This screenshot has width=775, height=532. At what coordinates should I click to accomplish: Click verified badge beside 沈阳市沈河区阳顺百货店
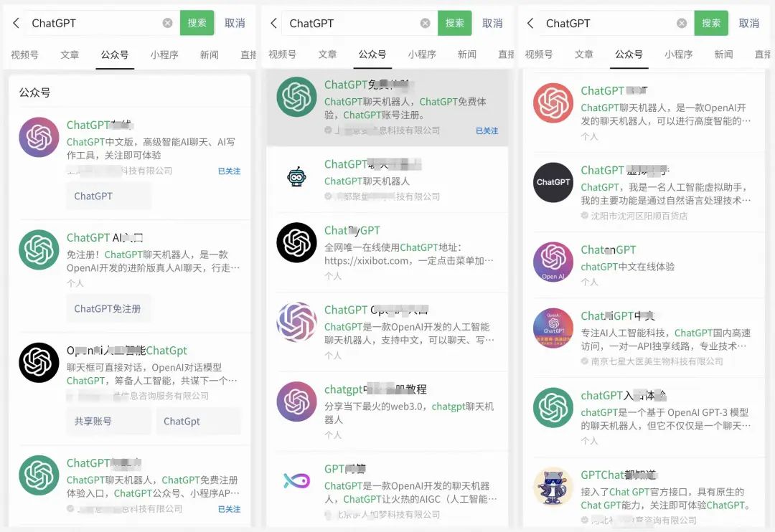(x=584, y=215)
